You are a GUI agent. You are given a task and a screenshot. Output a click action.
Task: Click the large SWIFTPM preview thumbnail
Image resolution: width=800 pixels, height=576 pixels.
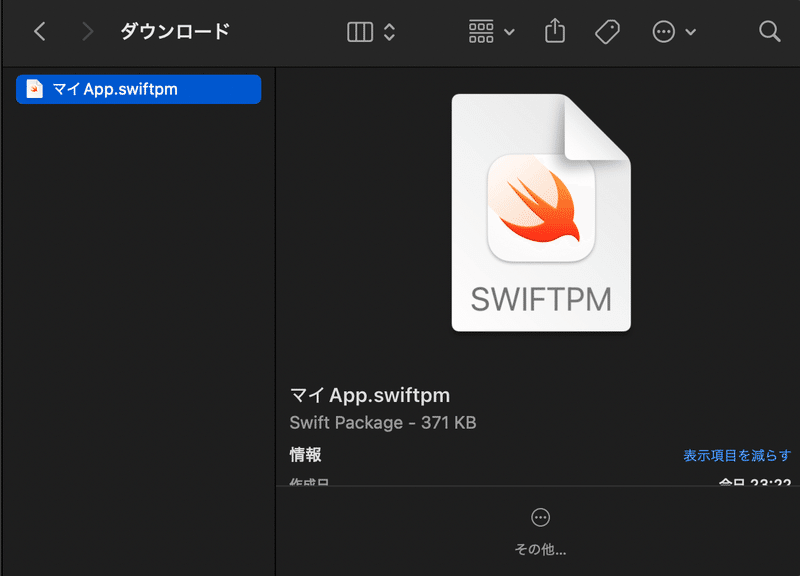(541, 213)
